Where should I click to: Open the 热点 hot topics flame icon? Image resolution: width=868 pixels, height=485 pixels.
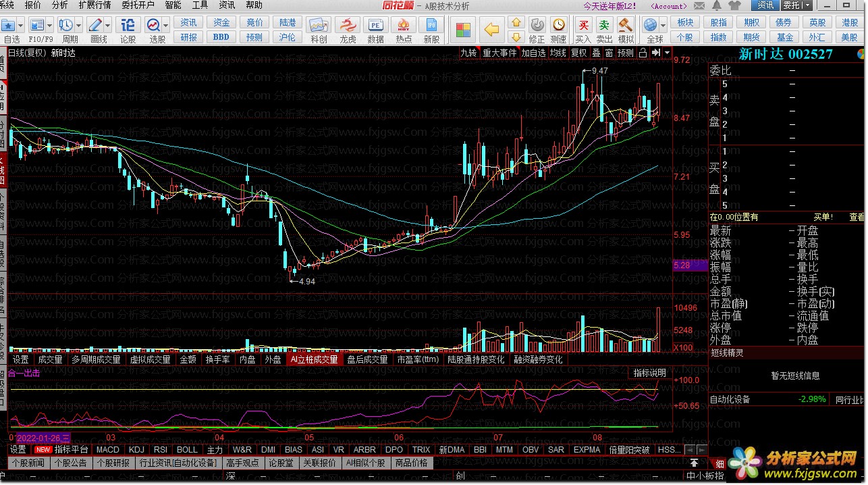404,26
